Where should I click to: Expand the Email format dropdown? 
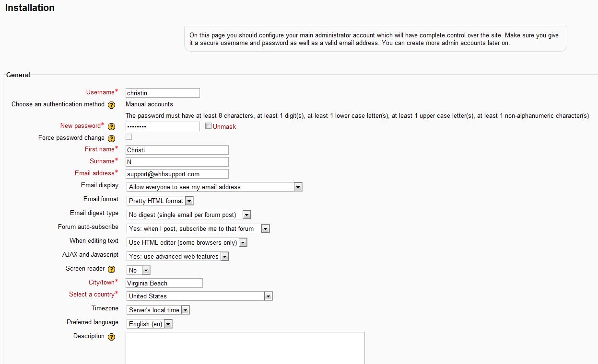(x=160, y=201)
